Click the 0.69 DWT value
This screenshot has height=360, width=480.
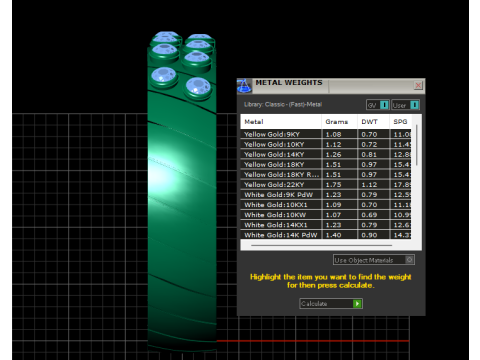point(369,215)
